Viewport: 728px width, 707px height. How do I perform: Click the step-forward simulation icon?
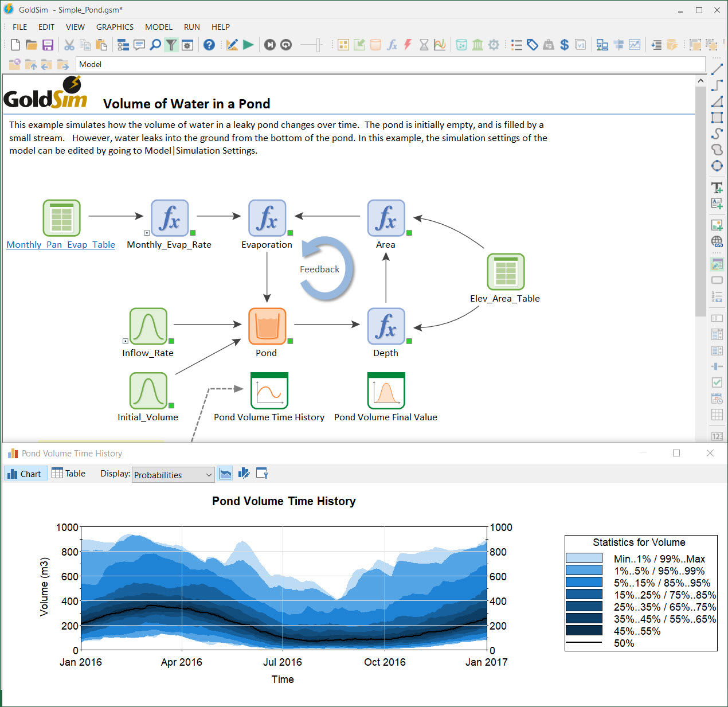pyautogui.click(x=270, y=45)
